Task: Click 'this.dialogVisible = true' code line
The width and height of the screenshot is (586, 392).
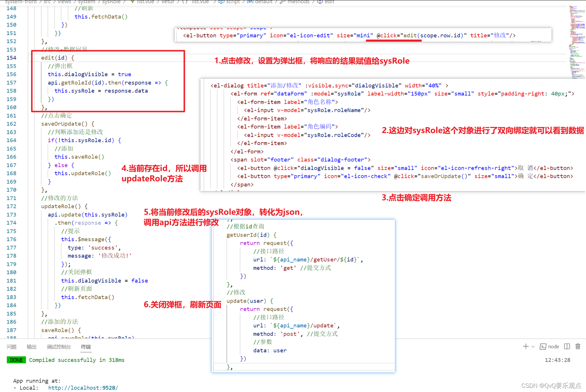Action: pos(89,74)
